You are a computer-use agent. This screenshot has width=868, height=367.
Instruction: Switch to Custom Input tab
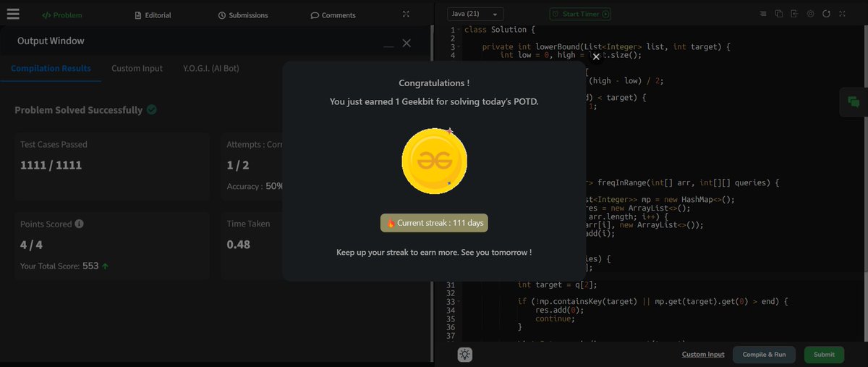(137, 68)
